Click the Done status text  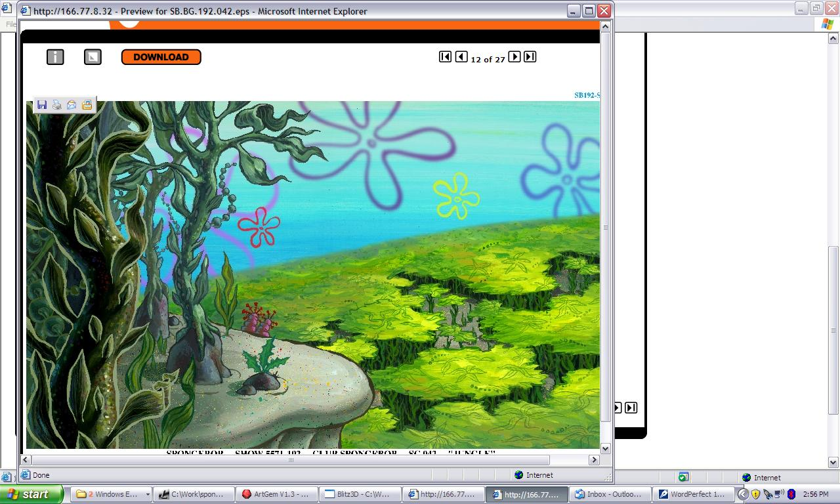pyautogui.click(x=41, y=475)
